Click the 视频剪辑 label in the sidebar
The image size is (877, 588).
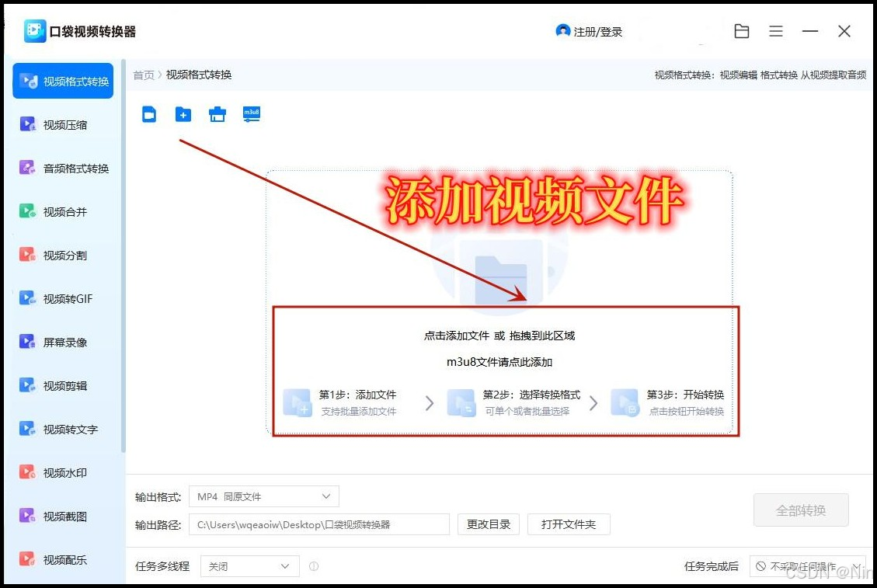(x=65, y=386)
